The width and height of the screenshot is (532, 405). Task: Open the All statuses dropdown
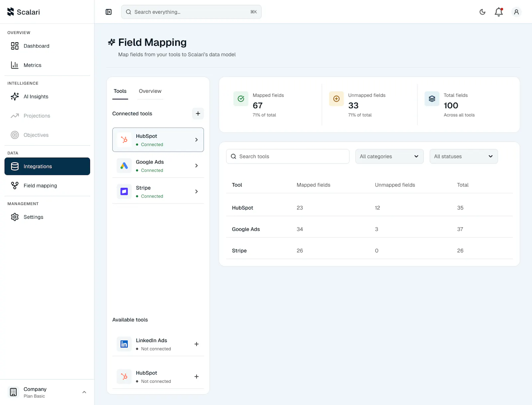[464, 156]
